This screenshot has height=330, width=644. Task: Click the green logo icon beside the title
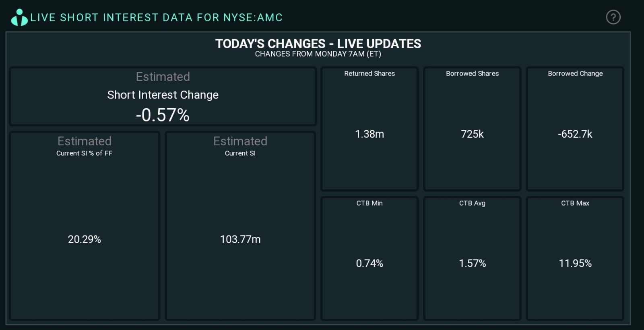19,17
